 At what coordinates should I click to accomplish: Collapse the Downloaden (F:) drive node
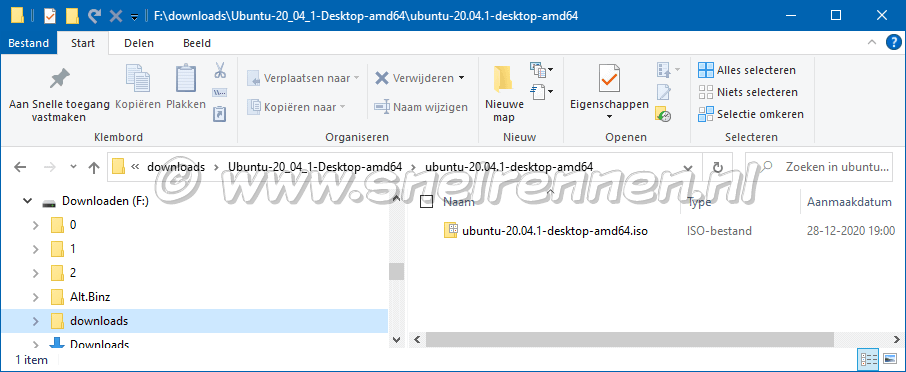click(27, 202)
